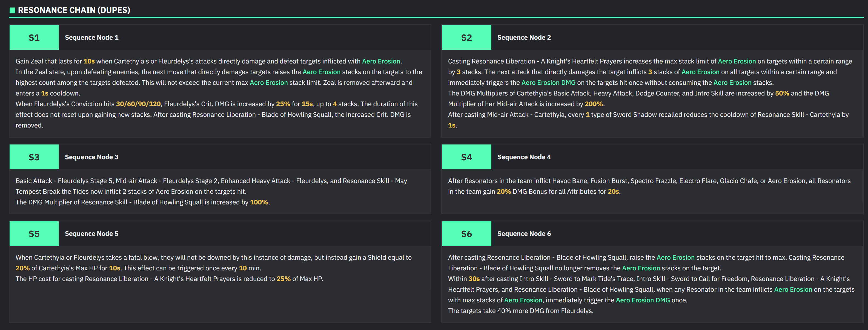Viewport: 868px width, 330px height.
Task: Select the Sequence Node 4 header
Action: point(524,157)
